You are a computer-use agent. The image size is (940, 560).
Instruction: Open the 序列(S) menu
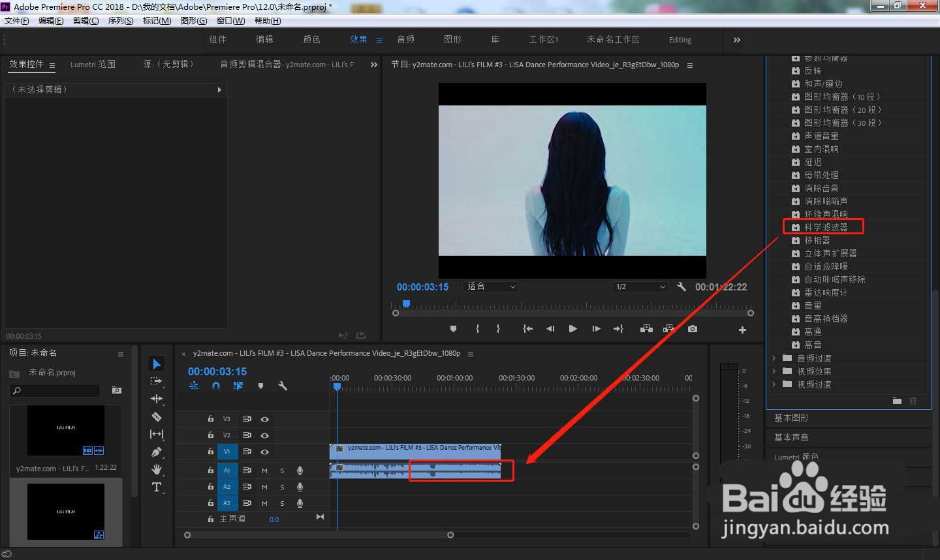pyautogui.click(x=121, y=21)
